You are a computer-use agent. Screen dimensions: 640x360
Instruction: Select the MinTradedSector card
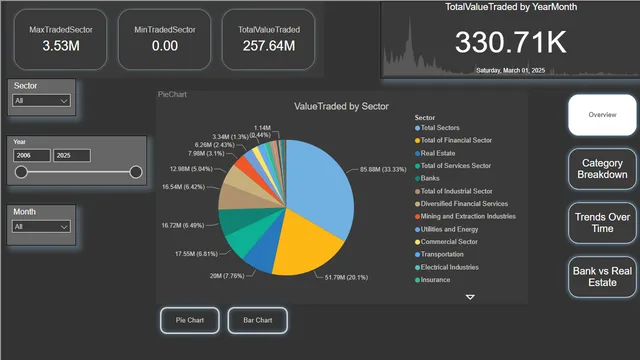pyautogui.click(x=164, y=40)
